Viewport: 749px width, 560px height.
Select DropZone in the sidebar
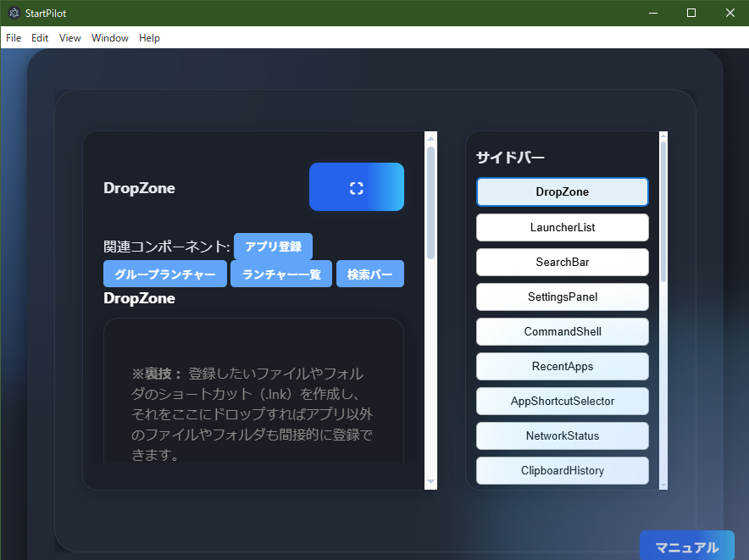tap(562, 191)
